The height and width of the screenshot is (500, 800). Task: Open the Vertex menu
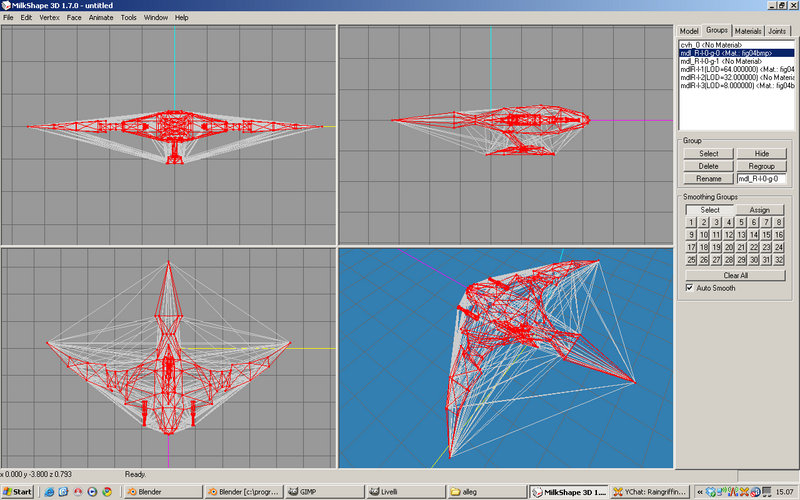[50, 17]
